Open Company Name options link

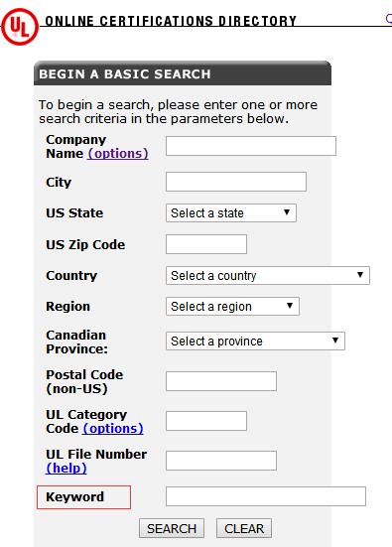click(118, 154)
